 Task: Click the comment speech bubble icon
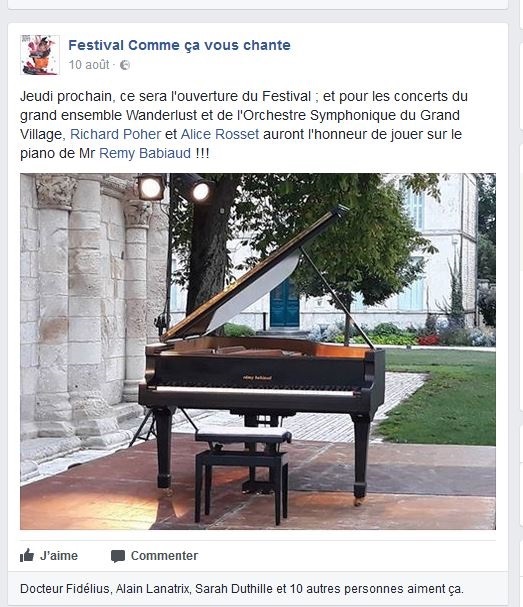point(118,556)
